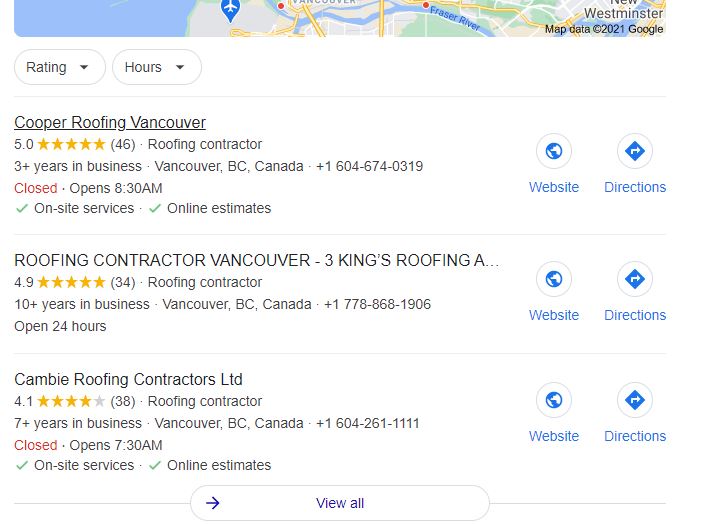Click the Cambie Roofing 4.1 star rating
Image resolution: width=716 pixels, height=524 pixels.
pos(71,401)
